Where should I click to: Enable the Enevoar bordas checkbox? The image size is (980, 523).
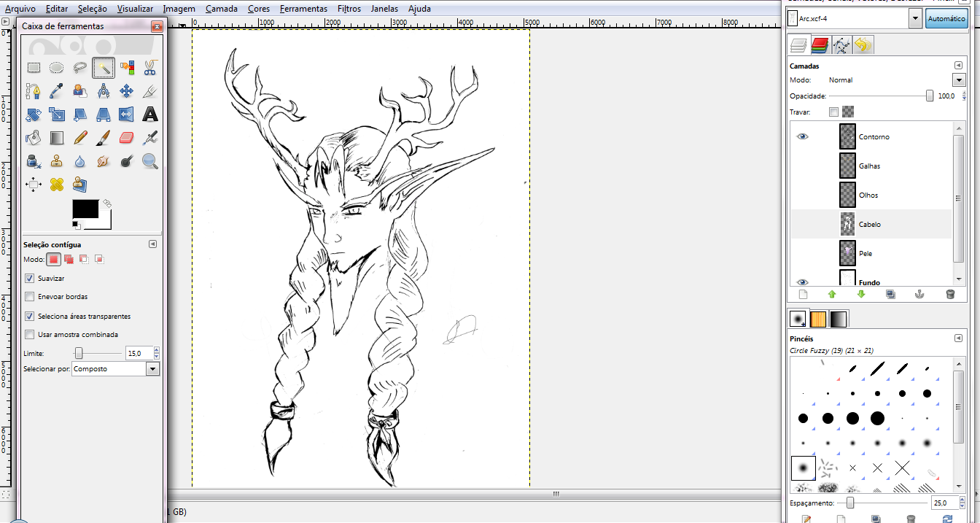(30, 297)
